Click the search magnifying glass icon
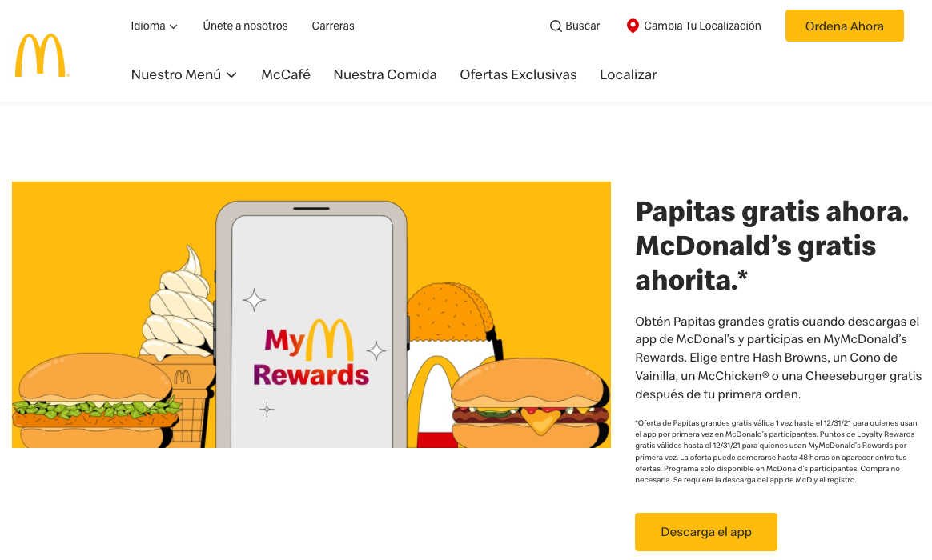 [x=556, y=26]
